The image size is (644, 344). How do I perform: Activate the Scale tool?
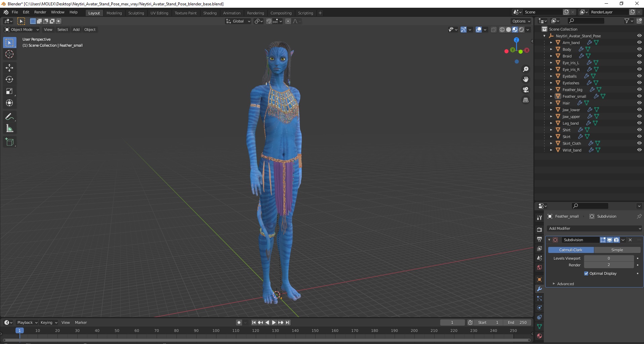pyautogui.click(x=9, y=91)
